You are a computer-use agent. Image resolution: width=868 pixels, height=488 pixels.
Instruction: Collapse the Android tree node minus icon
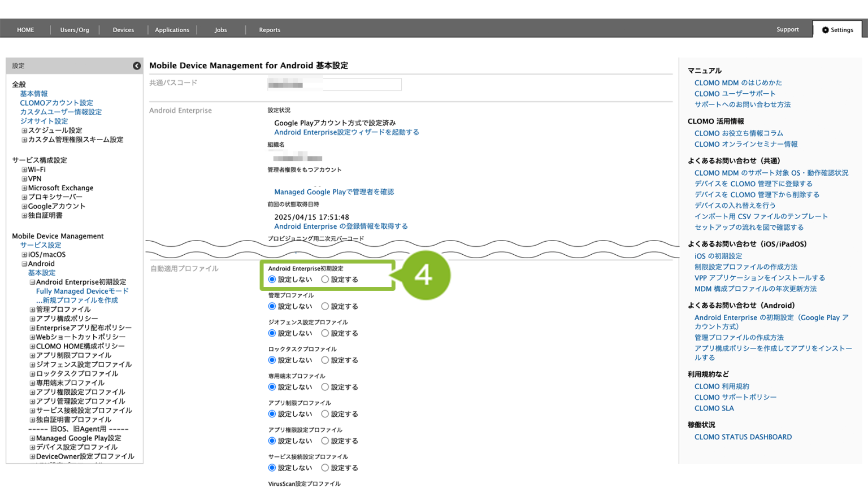(x=24, y=264)
